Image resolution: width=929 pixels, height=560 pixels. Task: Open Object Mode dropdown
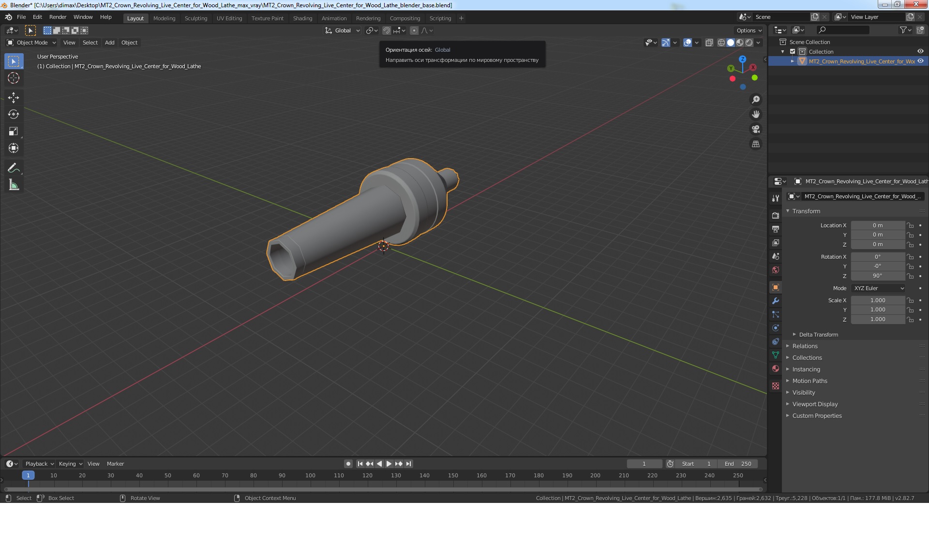pyautogui.click(x=31, y=43)
